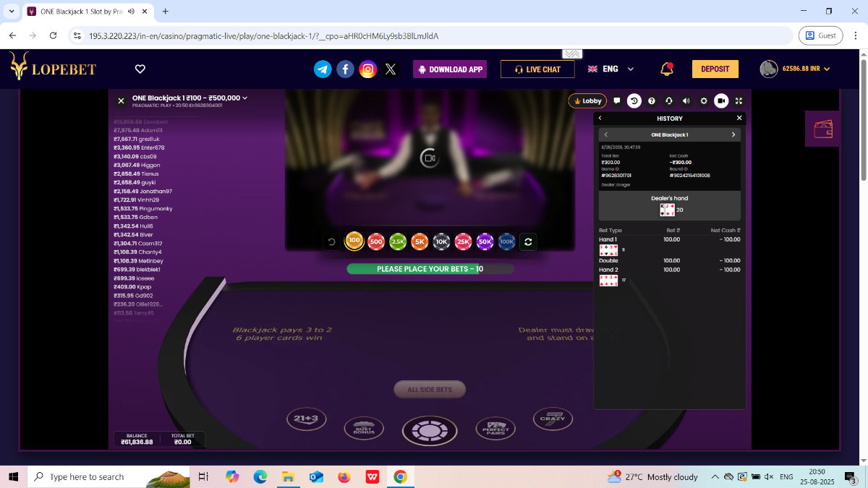Viewport: 868px width, 488px height.
Task: Select the 100 chip
Action: pyautogui.click(x=354, y=241)
